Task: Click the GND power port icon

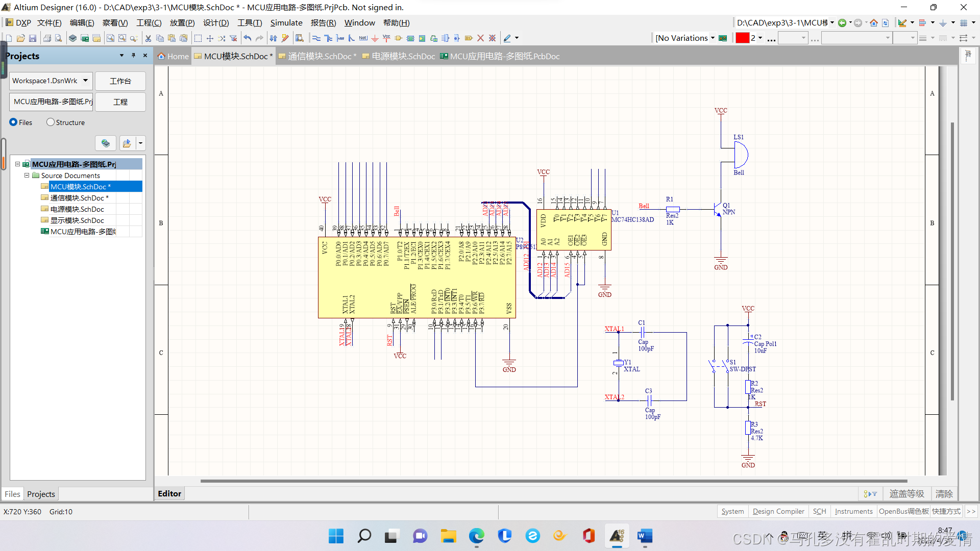Action: (x=375, y=38)
